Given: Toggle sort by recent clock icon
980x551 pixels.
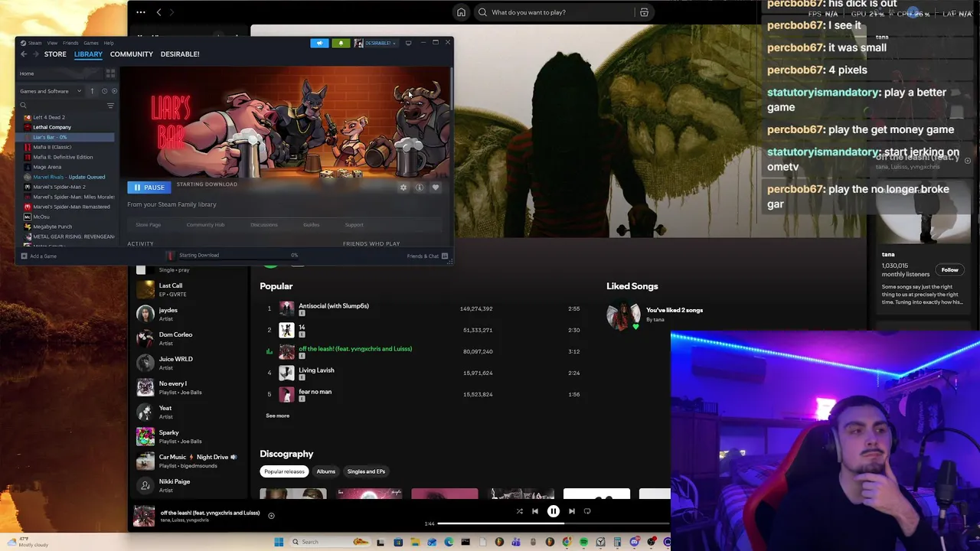Looking at the screenshot, I should coord(104,91).
